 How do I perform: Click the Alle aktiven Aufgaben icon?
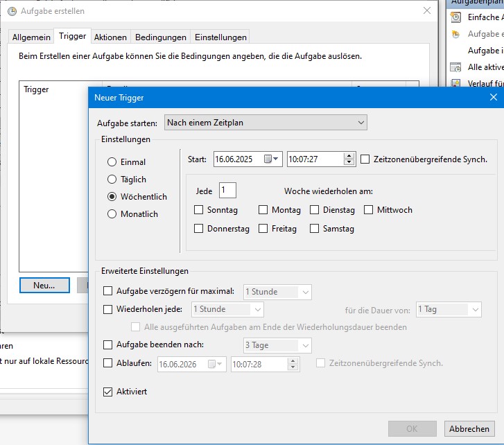pos(455,67)
